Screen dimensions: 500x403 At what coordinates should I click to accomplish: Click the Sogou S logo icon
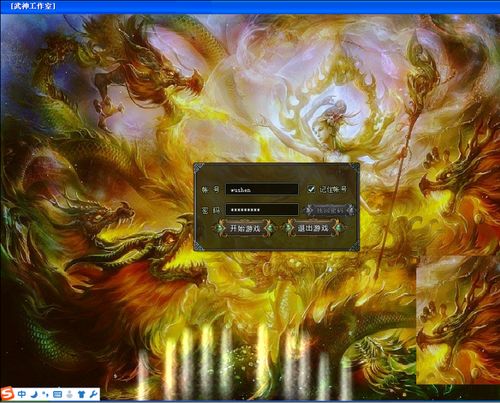click(7, 394)
